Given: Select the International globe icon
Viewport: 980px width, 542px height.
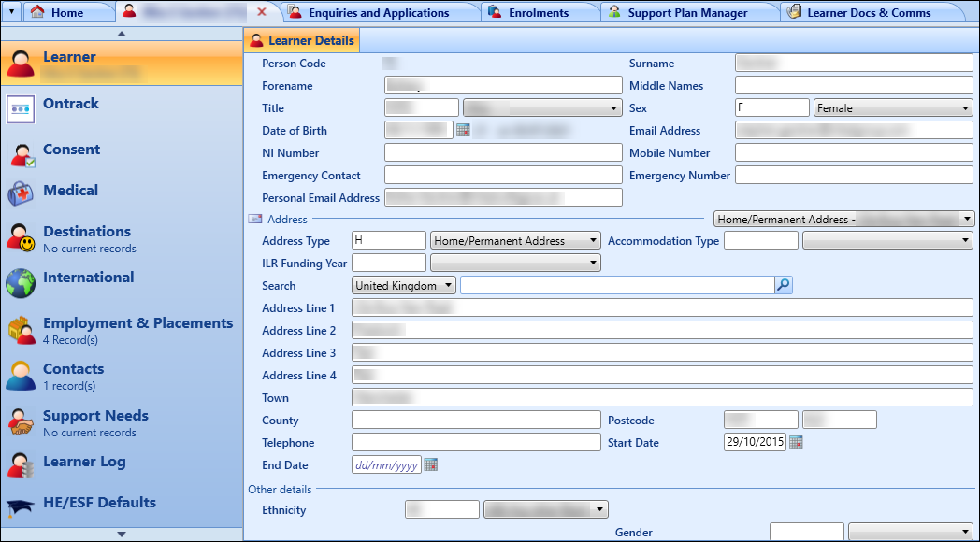Looking at the screenshot, I should [21, 278].
